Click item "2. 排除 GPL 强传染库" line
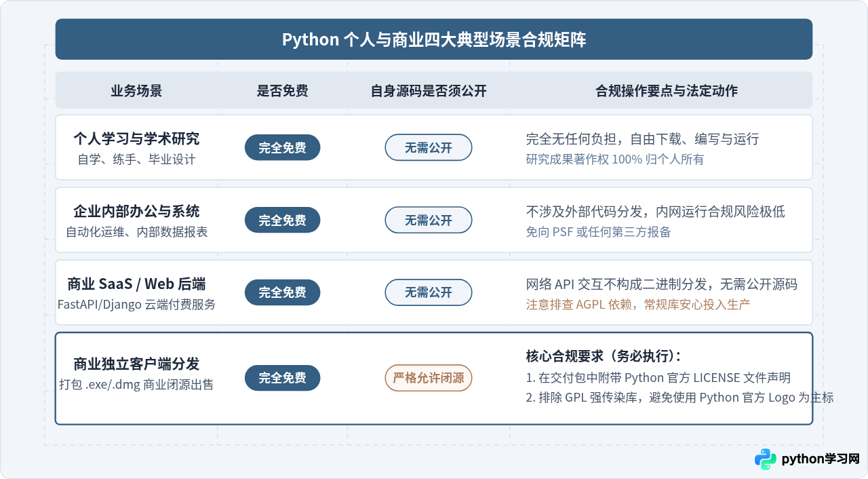The image size is (868, 479). tap(680, 398)
